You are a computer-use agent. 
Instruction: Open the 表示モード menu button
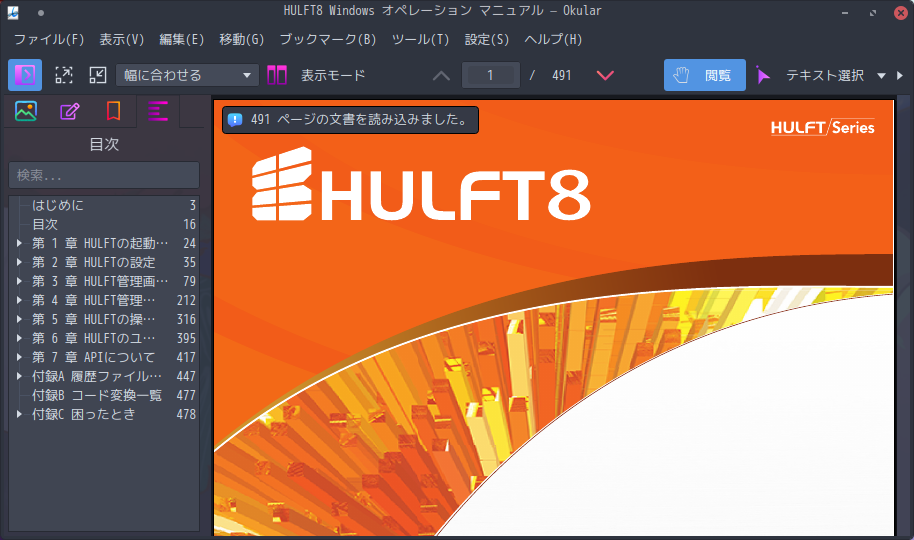pos(333,75)
